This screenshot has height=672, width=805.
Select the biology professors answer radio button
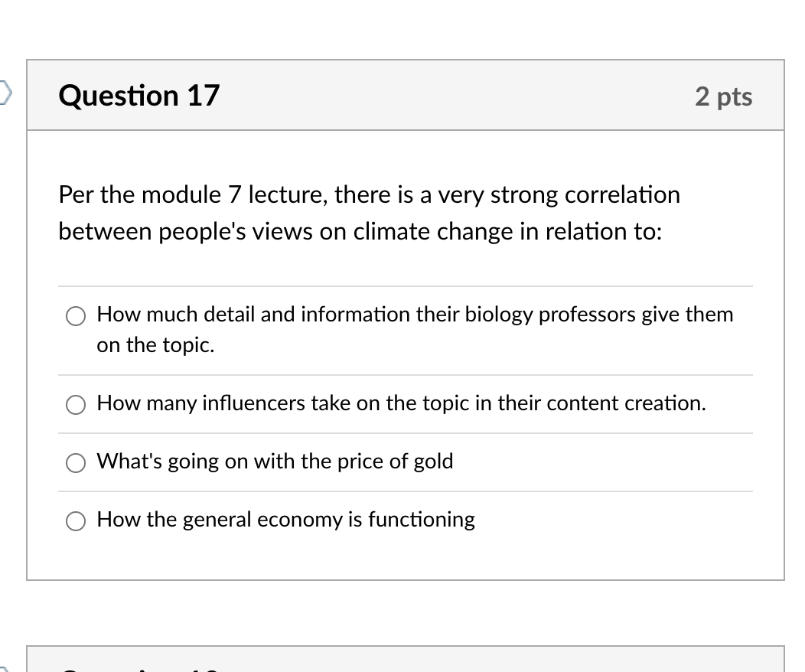coord(76,316)
